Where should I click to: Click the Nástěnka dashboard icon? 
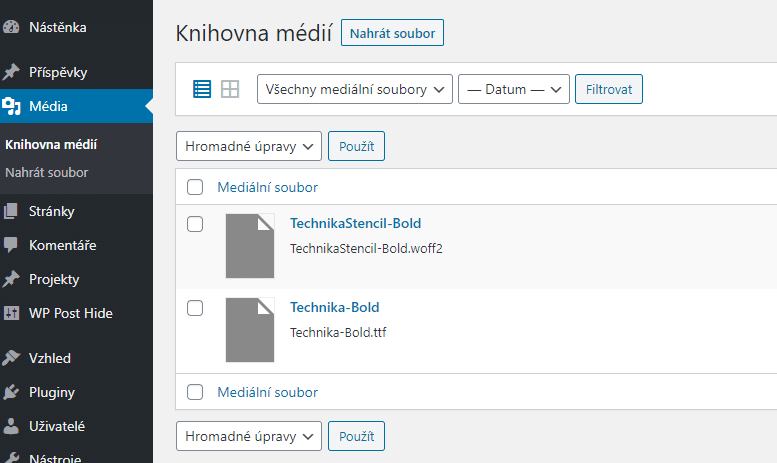point(11,27)
